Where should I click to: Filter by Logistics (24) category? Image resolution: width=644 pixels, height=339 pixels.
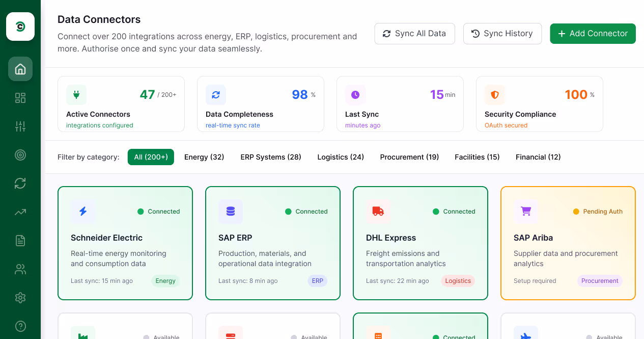[341, 157]
